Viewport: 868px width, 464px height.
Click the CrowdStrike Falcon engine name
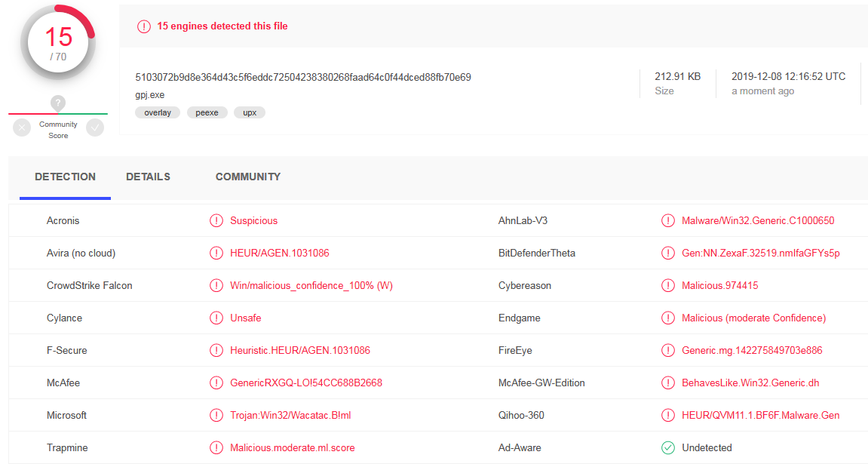(x=90, y=286)
